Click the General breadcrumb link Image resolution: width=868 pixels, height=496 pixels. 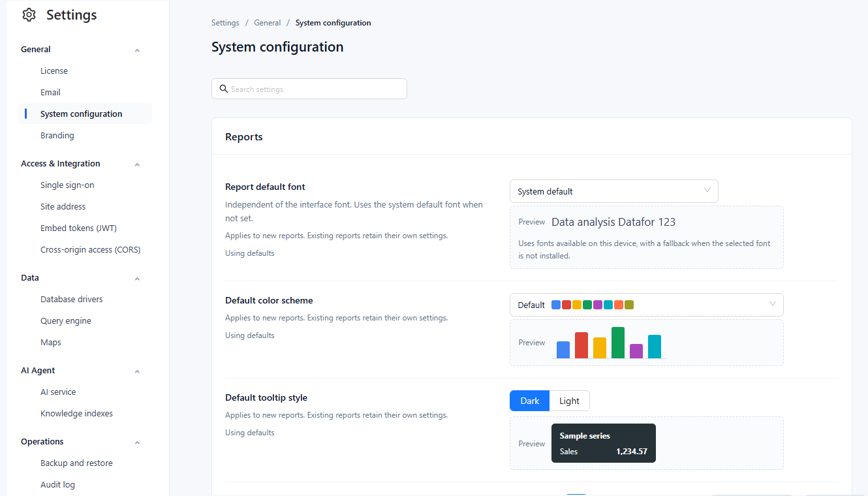pos(268,23)
